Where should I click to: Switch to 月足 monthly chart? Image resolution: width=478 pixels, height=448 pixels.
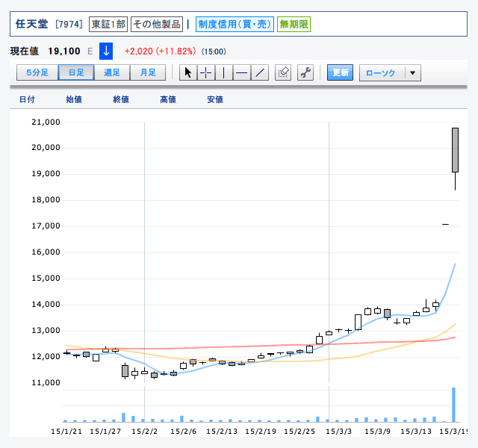pyautogui.click(x=147, y=72)
